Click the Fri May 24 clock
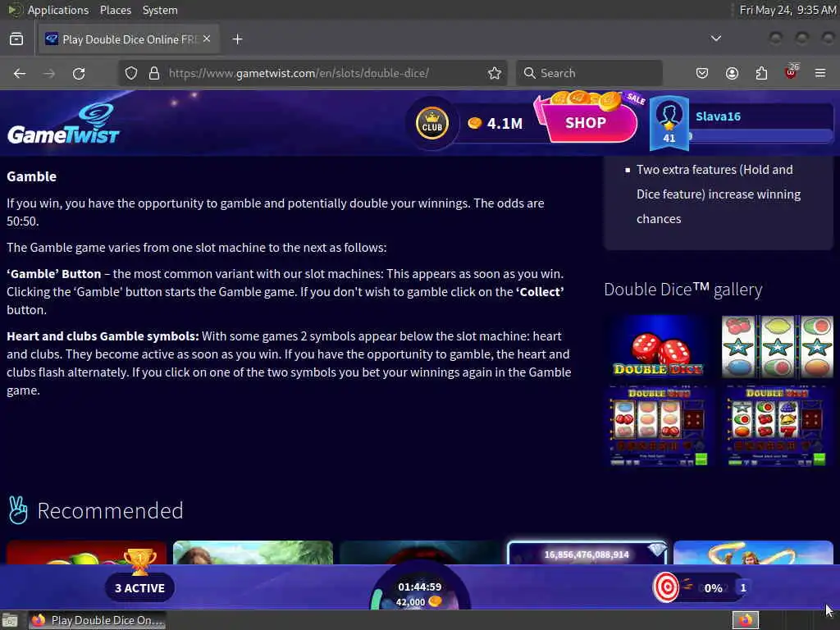The height and width of the screenshot is (630, 840). 787,10
